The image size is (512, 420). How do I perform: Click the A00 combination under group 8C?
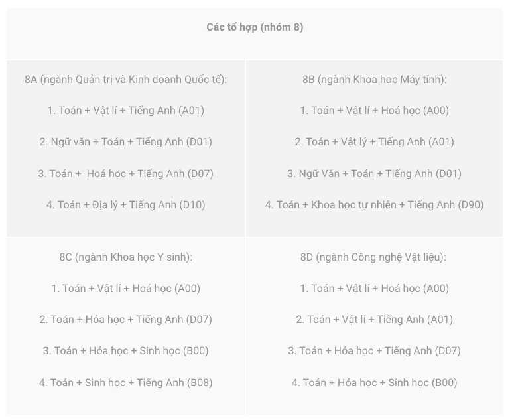(126, 289)
